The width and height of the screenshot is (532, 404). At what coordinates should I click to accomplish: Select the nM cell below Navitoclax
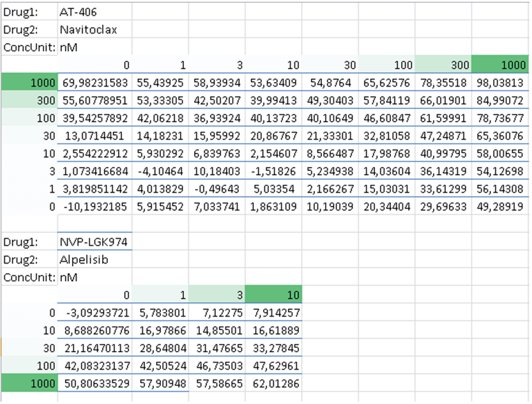click(x=94, y=47)
